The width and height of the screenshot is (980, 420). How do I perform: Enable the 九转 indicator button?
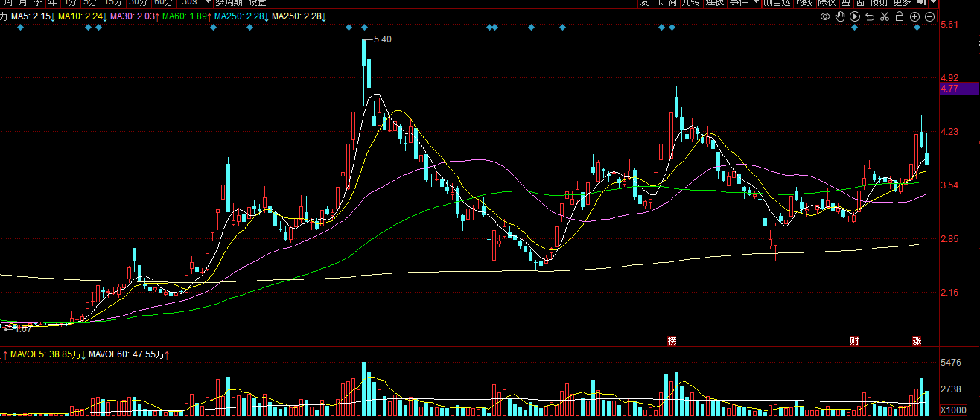[x=690, y=3]
